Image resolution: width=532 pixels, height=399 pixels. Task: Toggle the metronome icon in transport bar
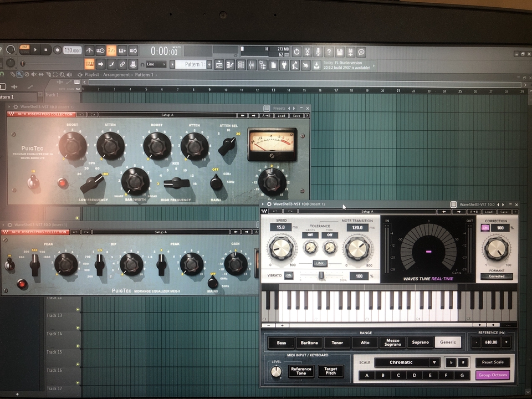(x=90, y=50)
